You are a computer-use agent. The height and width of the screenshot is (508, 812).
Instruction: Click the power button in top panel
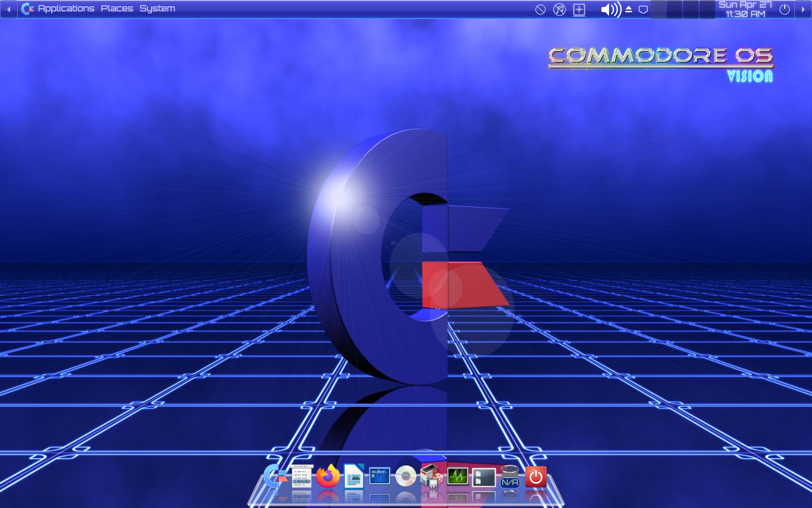(785, 10)
